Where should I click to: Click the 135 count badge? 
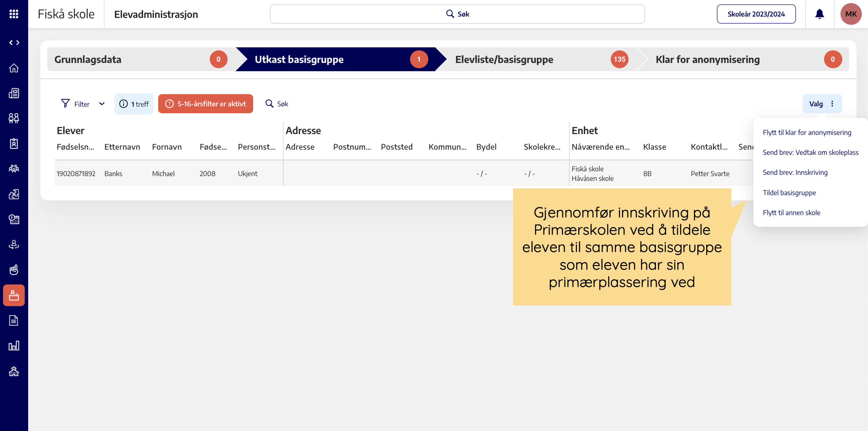click(619, 59)
